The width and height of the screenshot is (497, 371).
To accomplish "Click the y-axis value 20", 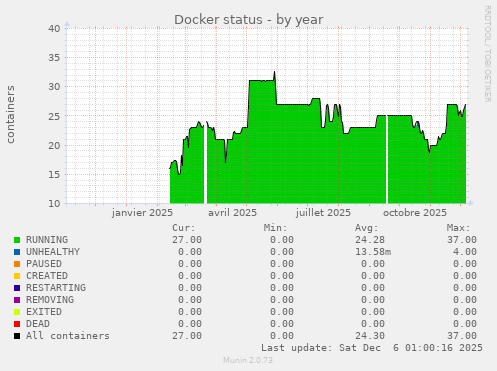I will click(x=54, y=145).
